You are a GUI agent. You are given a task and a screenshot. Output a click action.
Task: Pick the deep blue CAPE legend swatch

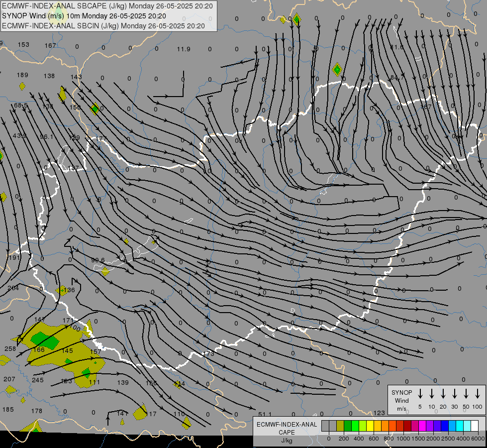[x=444, y=426]
